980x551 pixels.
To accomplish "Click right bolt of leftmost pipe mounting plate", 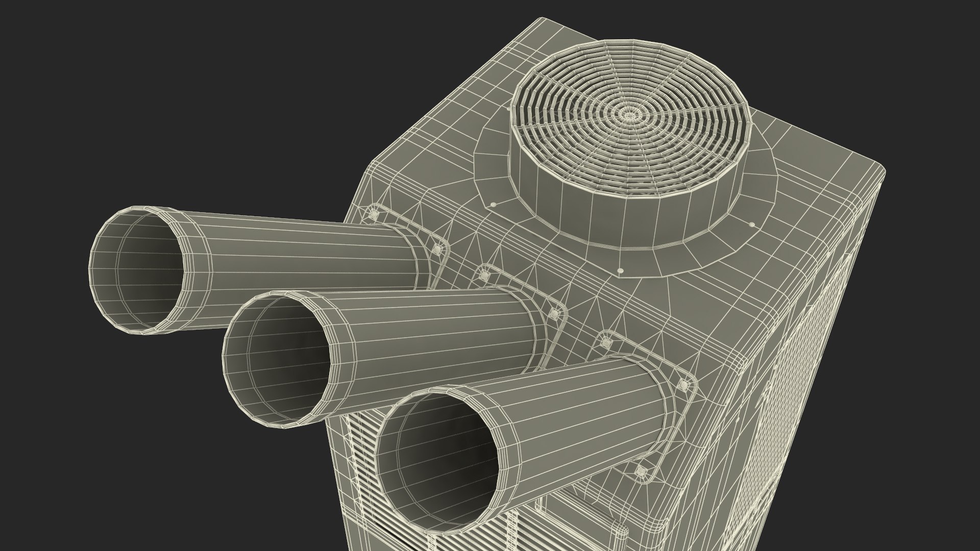I will tap(437, 249).
